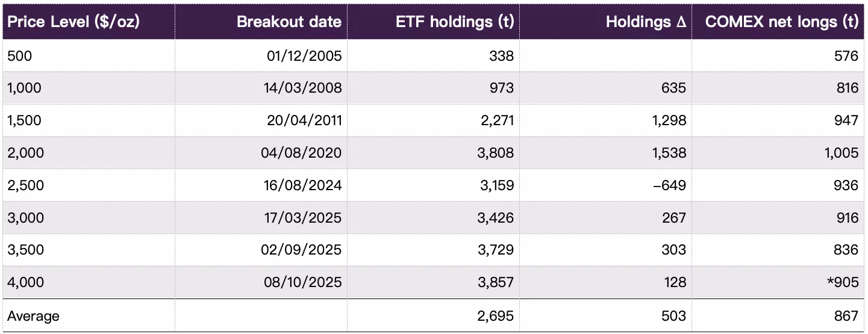This screenshot has width=868, height=334.
Task: Select the ETF holdings value 3,857
Action: tap(496, 283)
